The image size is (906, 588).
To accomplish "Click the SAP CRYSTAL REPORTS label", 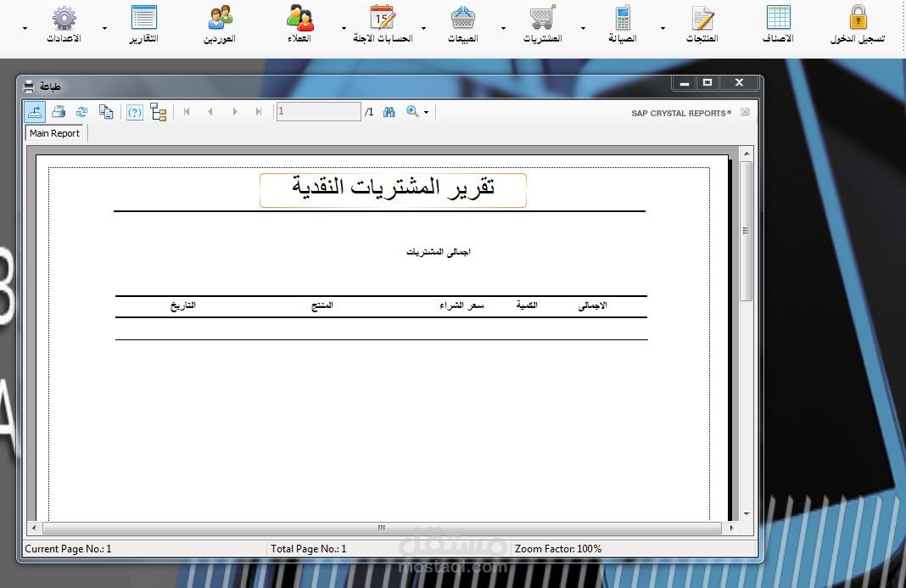I will [681, 113].
